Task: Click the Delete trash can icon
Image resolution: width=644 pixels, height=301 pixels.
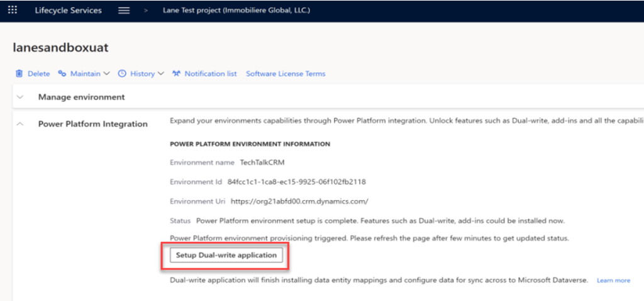Action: coord(19,74)
